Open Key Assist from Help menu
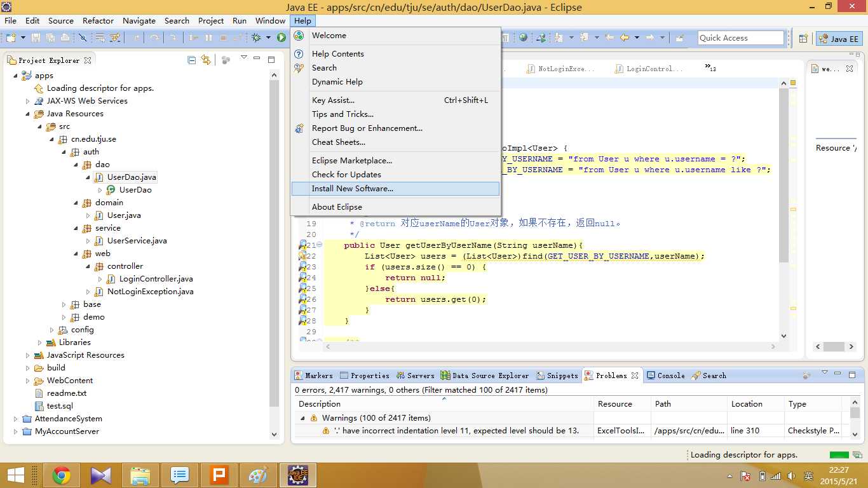This screenshot has height=488, width=868. 395,100
